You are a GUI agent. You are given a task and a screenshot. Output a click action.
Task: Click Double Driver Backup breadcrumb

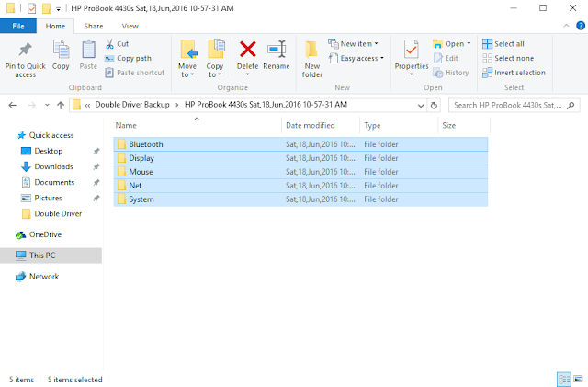(x=132, y=105)
